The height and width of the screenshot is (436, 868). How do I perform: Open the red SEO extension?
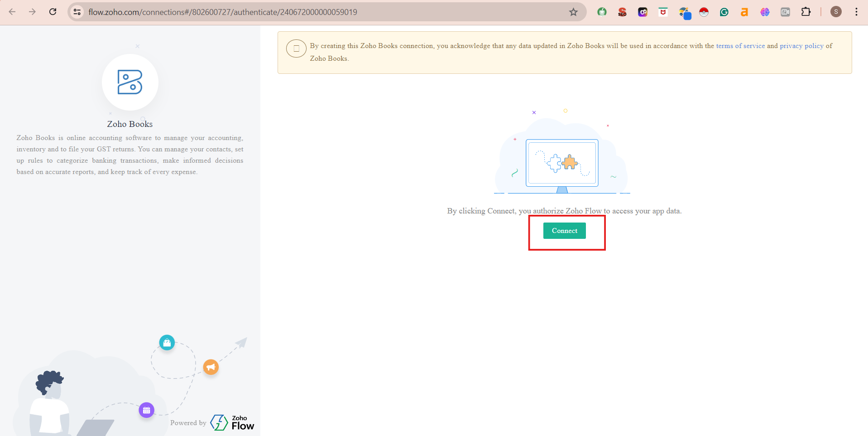click(622, 12)
